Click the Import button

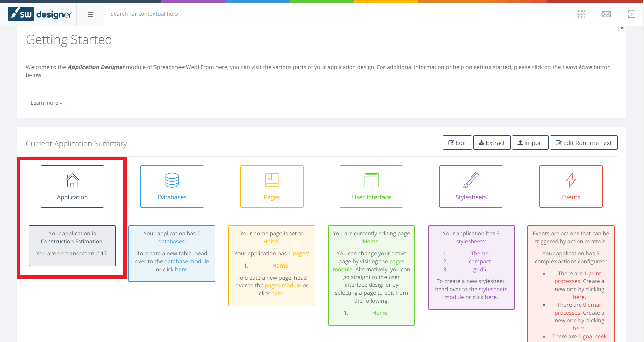530,143
